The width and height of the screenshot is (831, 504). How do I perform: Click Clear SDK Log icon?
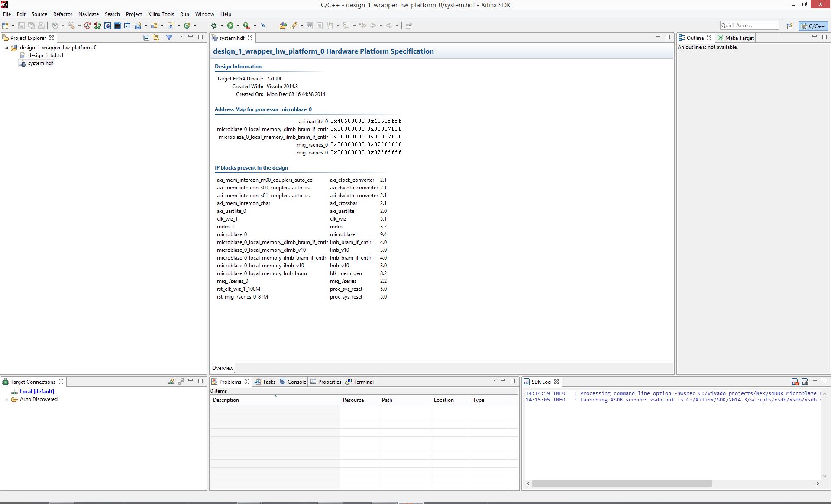pyautogui.click(x=795, y=382)
